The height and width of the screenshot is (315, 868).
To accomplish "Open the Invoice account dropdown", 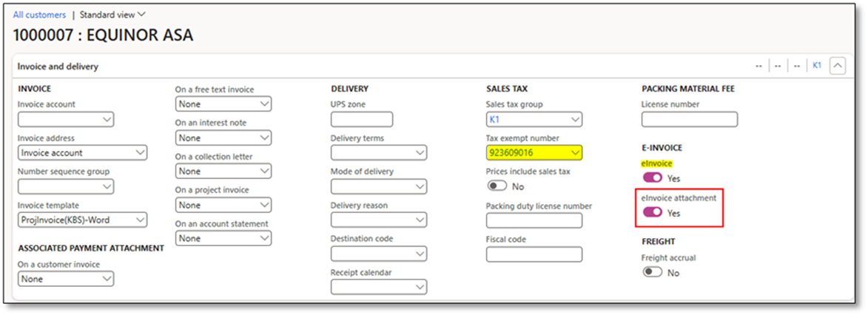I will click(x=65, y=119).
